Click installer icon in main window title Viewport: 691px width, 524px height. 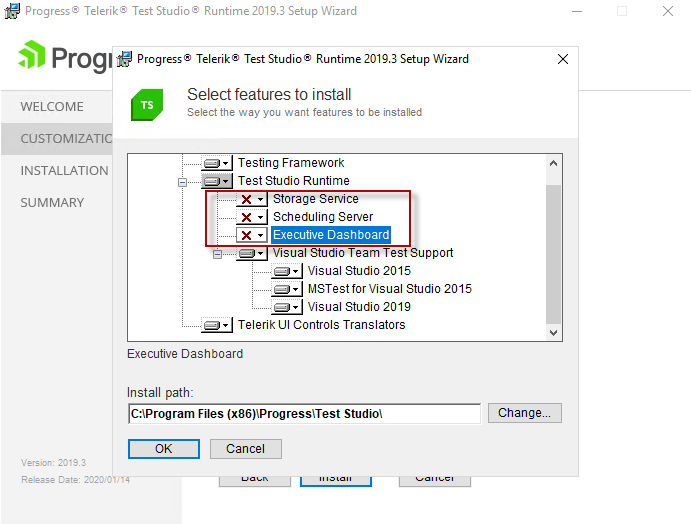coord(12,11)
